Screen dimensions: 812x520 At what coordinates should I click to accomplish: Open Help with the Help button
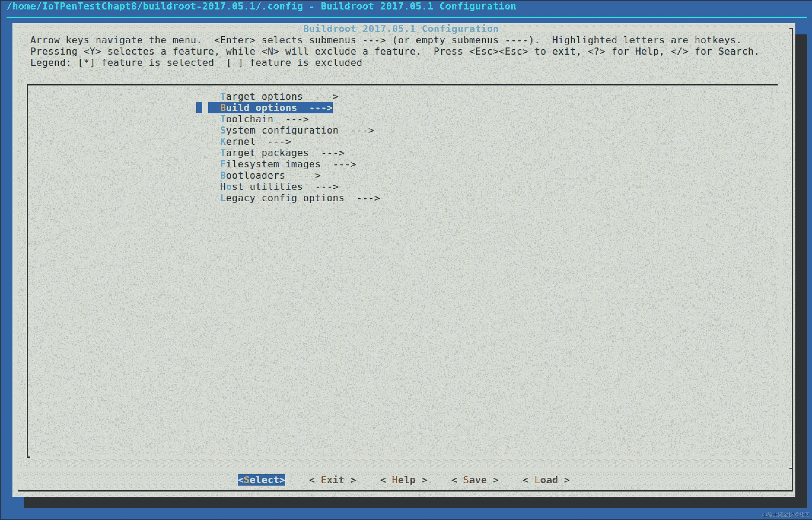[404, 480]
